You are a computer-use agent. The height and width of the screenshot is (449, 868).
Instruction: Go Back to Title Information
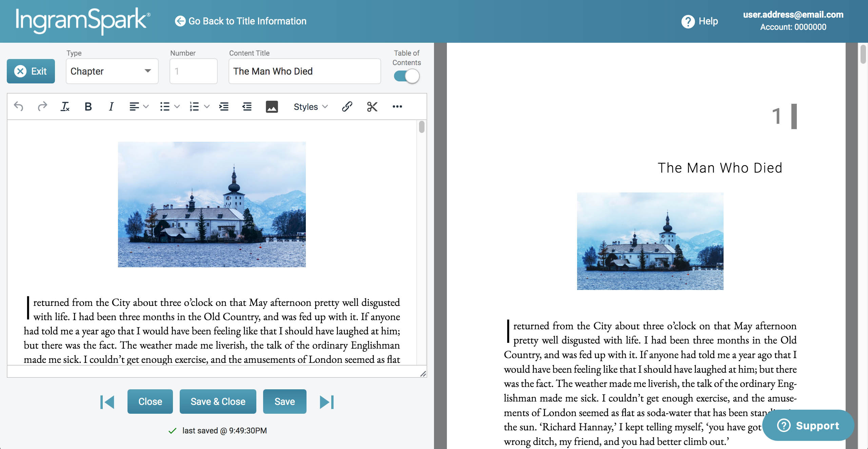(x=240, y=21)
